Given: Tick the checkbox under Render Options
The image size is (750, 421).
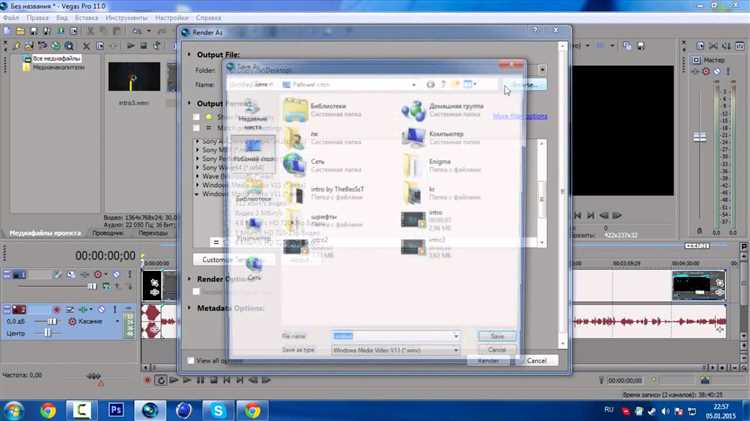Looking at the screenshot, I should click(x=196, y=291).
